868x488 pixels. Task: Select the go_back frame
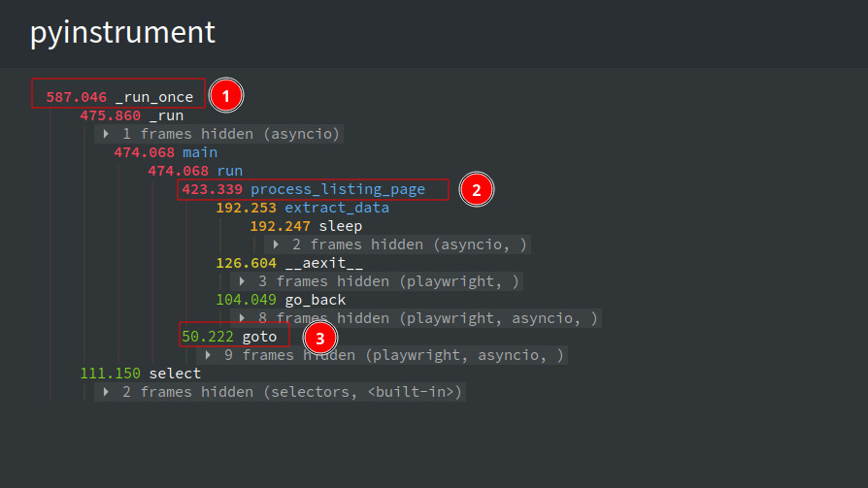point(281,300)
